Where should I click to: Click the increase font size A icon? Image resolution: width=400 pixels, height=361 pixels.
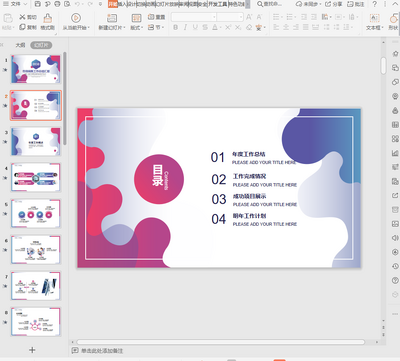point(249,17)
